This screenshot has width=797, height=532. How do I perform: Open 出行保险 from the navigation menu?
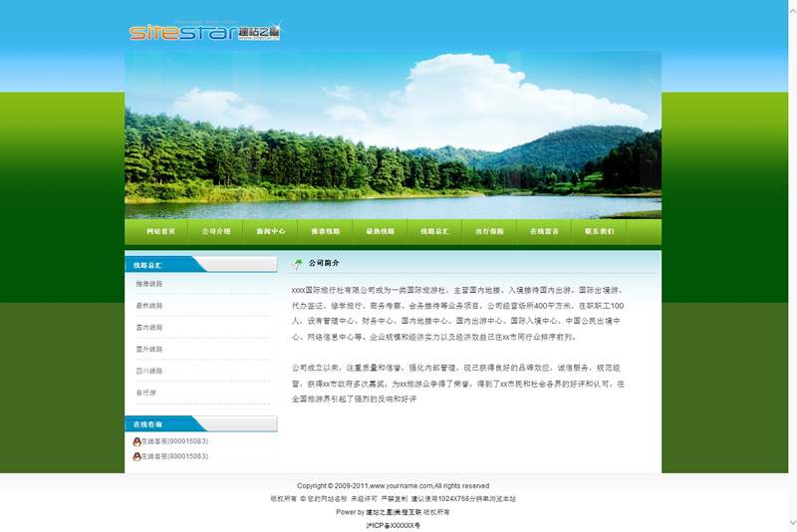(489, 231)
